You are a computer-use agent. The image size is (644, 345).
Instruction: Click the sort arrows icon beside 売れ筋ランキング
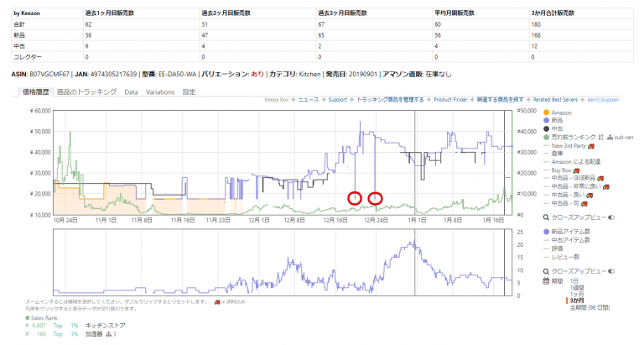tap(601, 137)
